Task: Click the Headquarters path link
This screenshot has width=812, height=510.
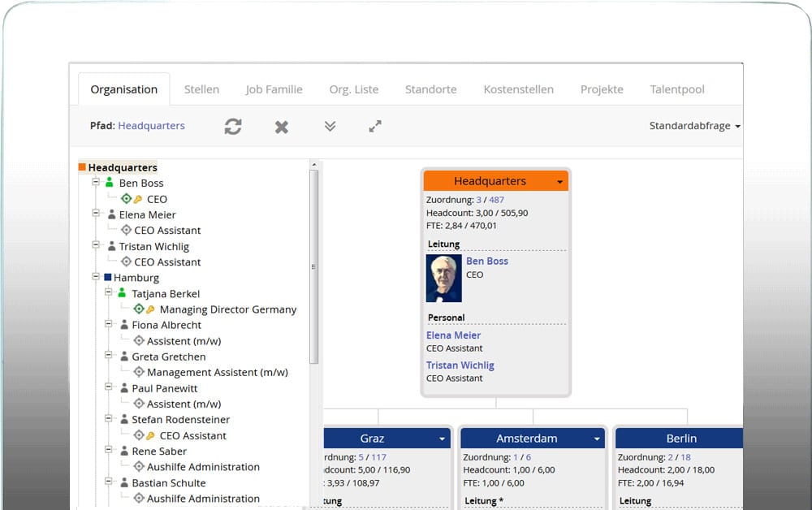Action: point(151,125)
